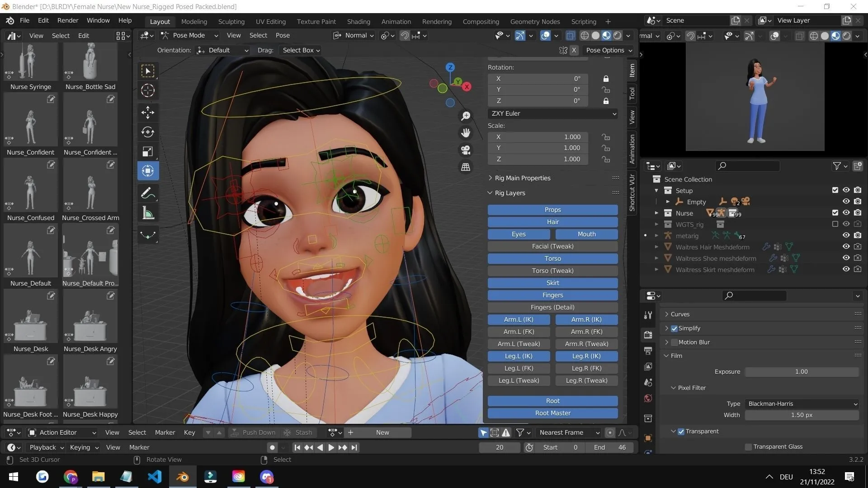Expand the Waitres Hair Meshdeform outliner entry
Viewport: 868px width, 488px height.
(656, 247)
